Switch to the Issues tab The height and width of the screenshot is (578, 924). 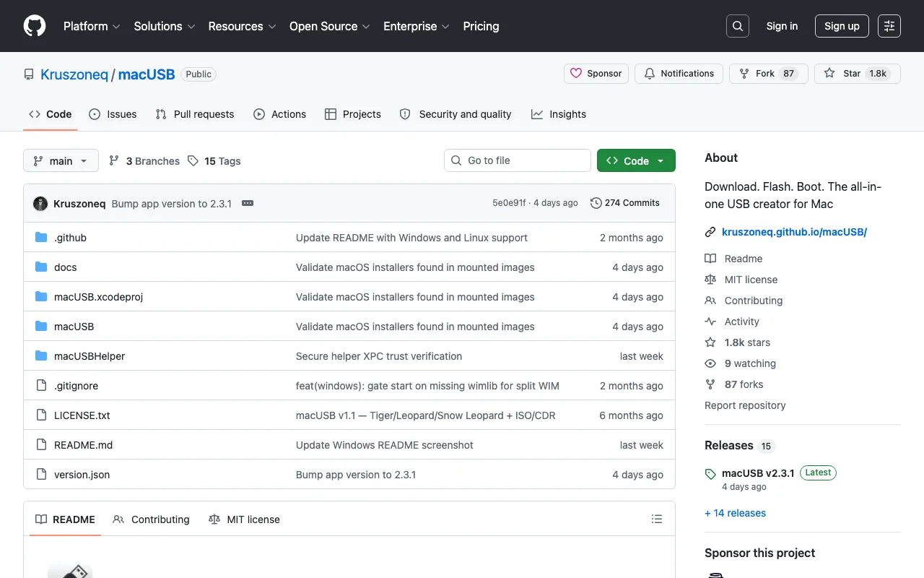pyautogui.click(x=113, y=114)
